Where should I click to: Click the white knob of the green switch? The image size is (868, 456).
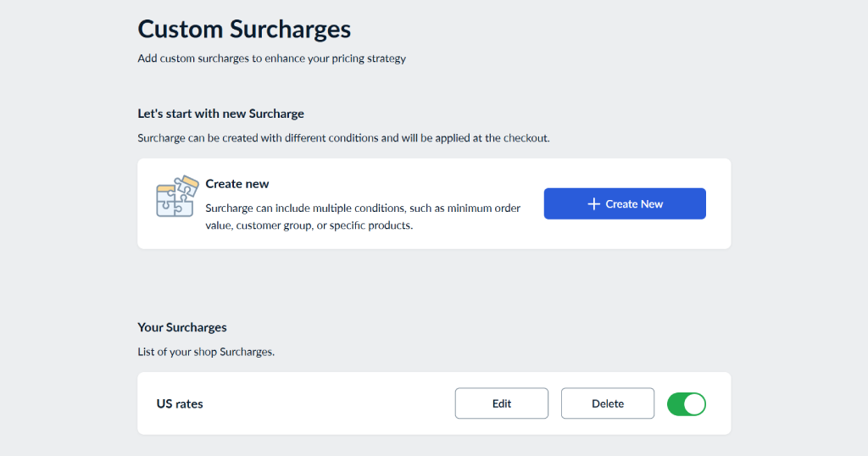(x=694, y=404)
